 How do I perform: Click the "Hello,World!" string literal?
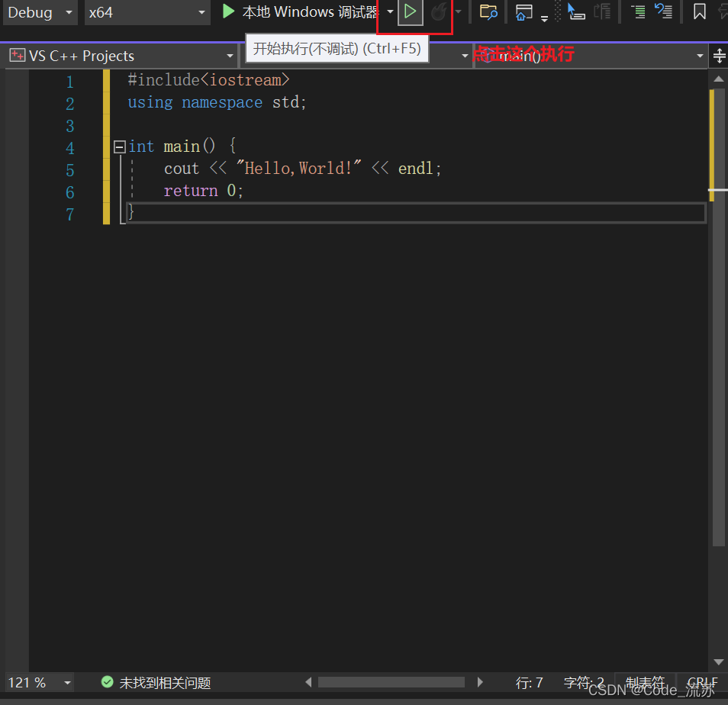click(298, 168)
